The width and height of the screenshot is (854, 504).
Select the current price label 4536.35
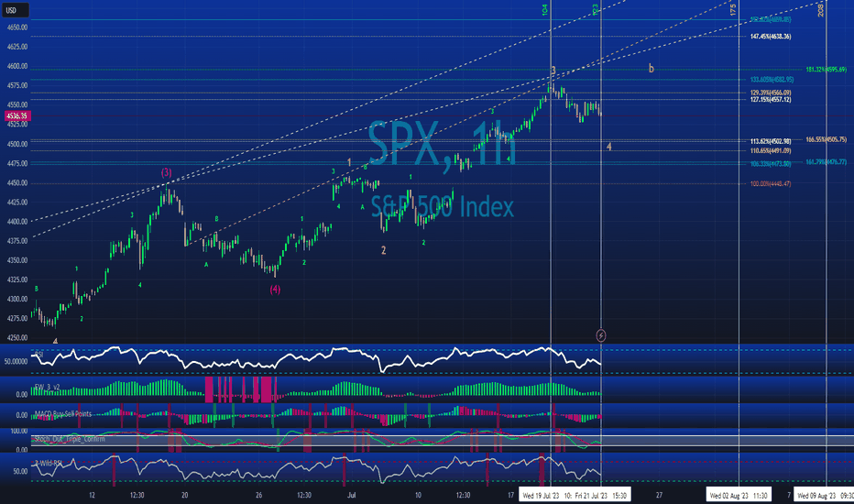(x=17, y=115)
